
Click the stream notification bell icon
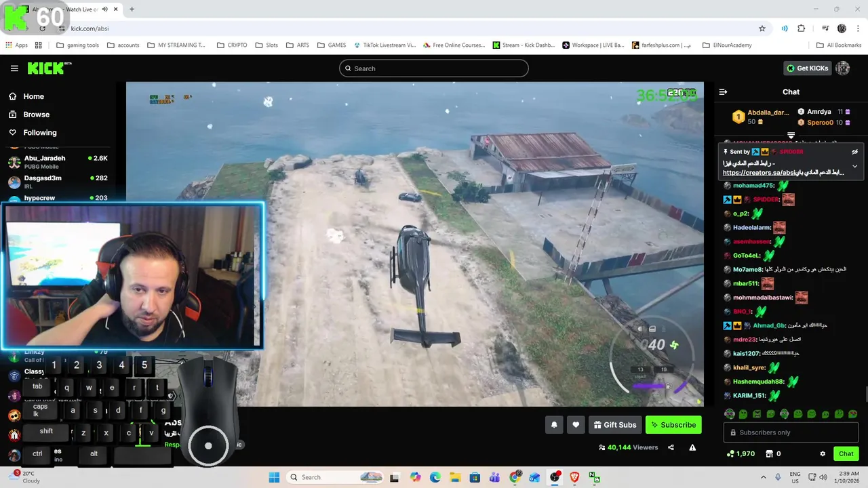[x=554, y=425]
